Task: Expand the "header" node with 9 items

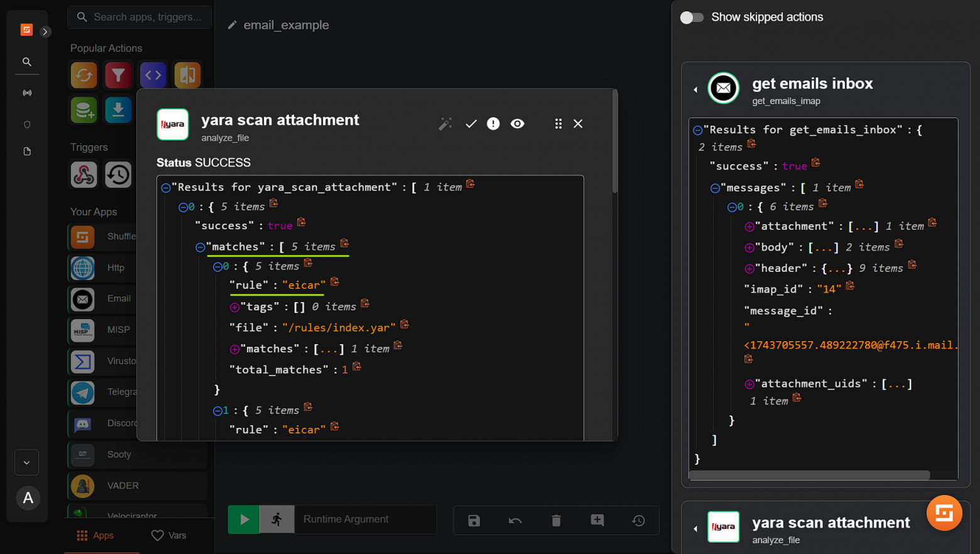Action: [x=749, y=269]
